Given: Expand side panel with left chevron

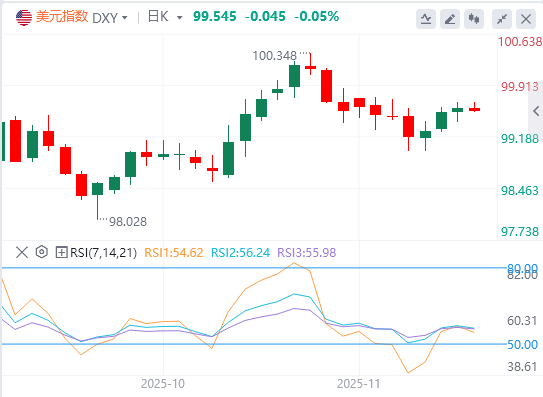Looking at the screenshot, I should click(536, 111).
